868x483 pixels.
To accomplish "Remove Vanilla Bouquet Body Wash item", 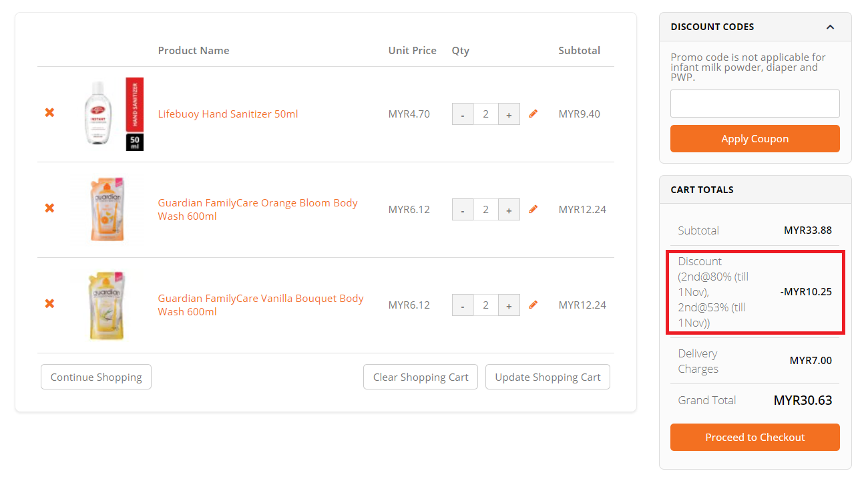I will pyautogui.click(x=49, y=304).
